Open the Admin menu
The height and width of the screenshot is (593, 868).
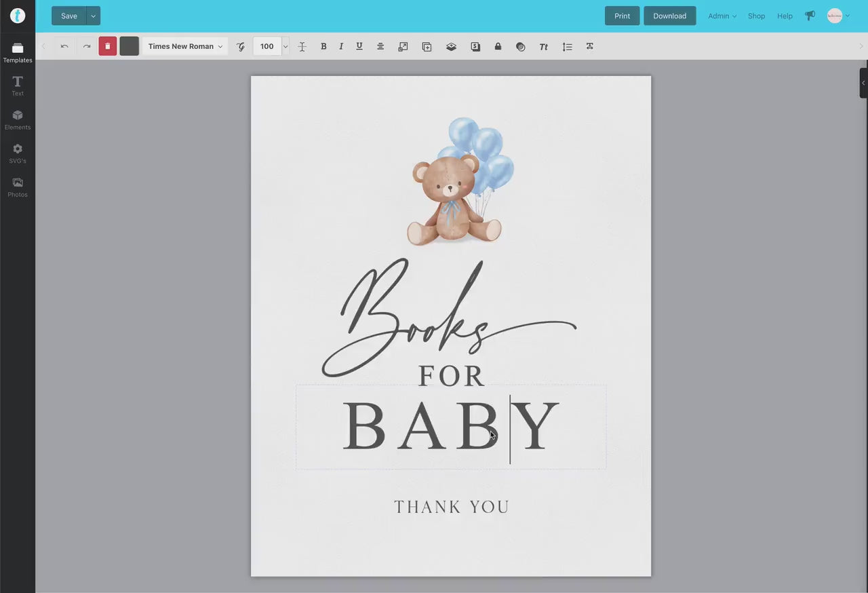[x=722, y=16]
